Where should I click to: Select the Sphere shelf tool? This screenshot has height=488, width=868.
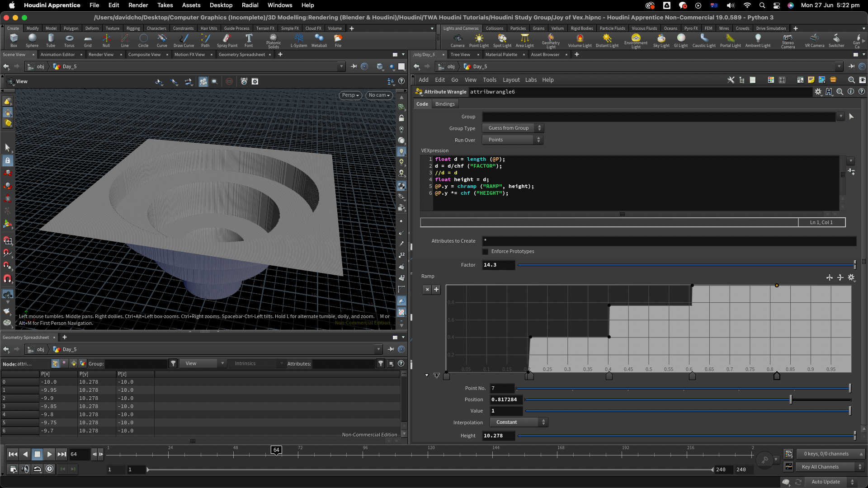coord(32,40)
